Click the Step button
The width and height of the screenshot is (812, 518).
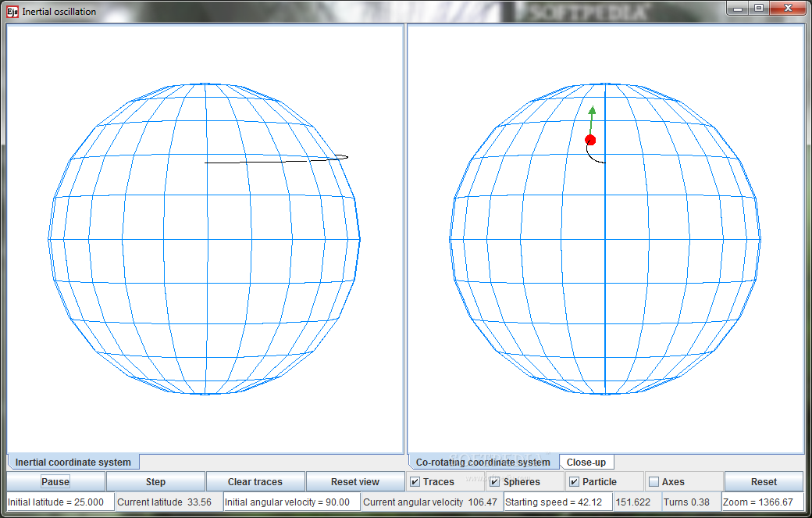pos(155,482)
